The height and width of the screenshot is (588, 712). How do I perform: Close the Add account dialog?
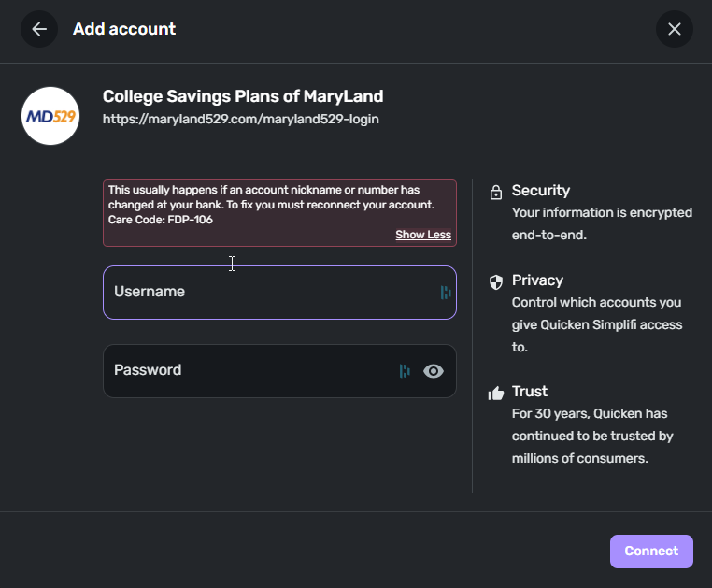pos(675,29)
